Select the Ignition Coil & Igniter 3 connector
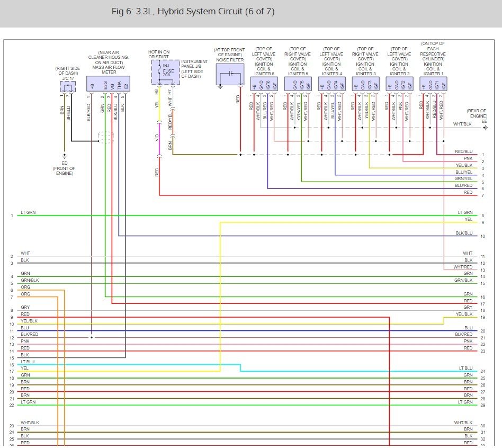 (x=365, y=84)
